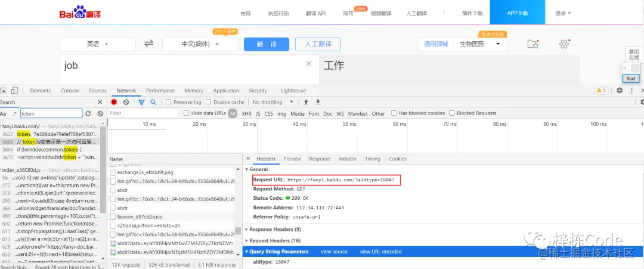Enable Preserve log checkbox
The image size is (644, 269).
168,102
